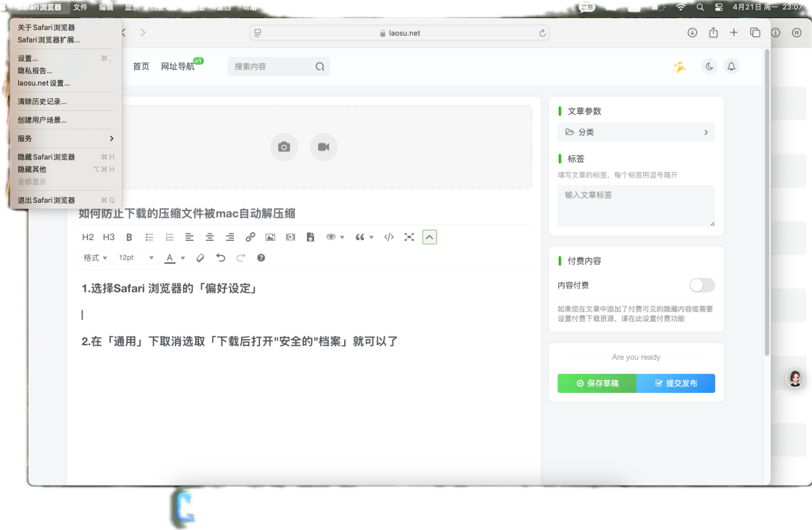812x530 pixels.
Task: Open the 12pt font size dropdown
Action: (x=136, y=257)
